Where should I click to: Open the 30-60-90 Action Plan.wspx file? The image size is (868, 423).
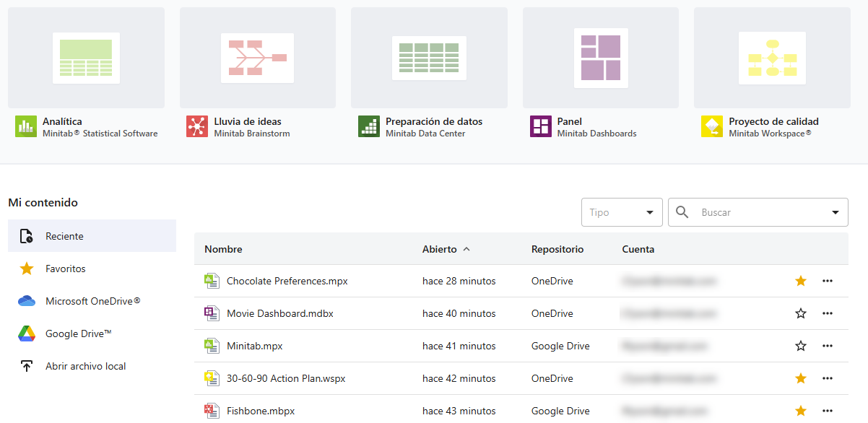pos(285,378)
